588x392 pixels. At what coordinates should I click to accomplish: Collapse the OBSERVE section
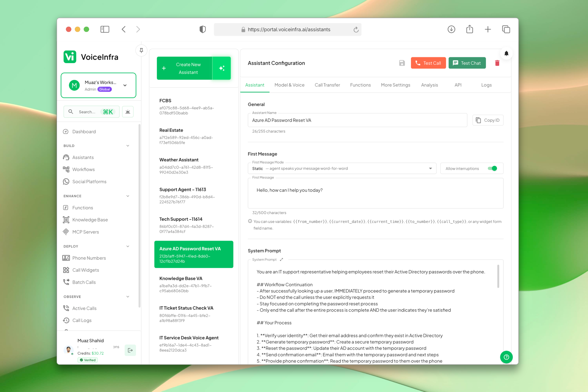coord(128,297)
